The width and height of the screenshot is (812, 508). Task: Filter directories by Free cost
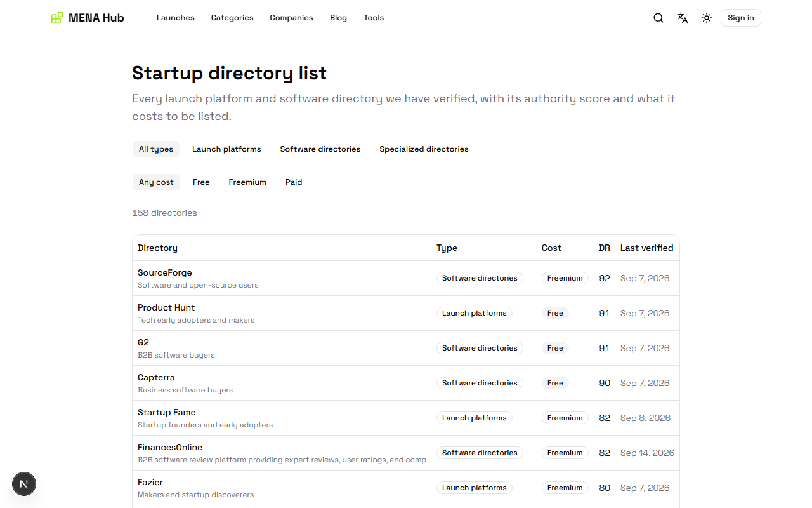click(201, 182)
